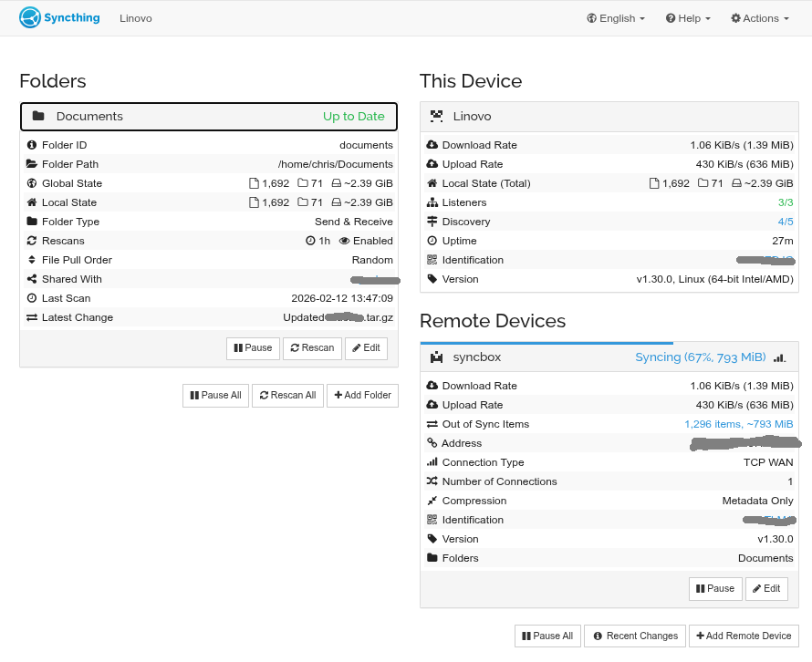Pause the syncbox remote device

[714, 588]
